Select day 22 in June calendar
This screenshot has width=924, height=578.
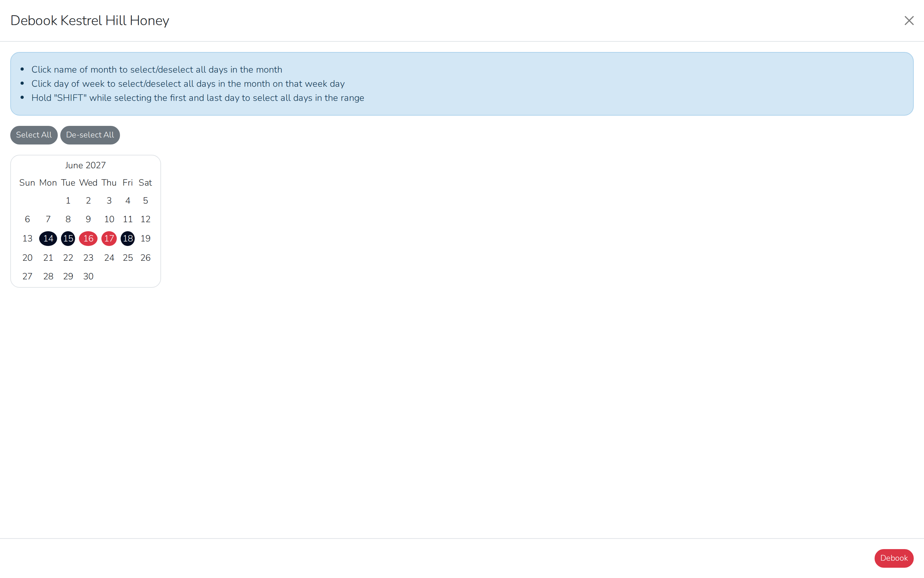(68, 258)
